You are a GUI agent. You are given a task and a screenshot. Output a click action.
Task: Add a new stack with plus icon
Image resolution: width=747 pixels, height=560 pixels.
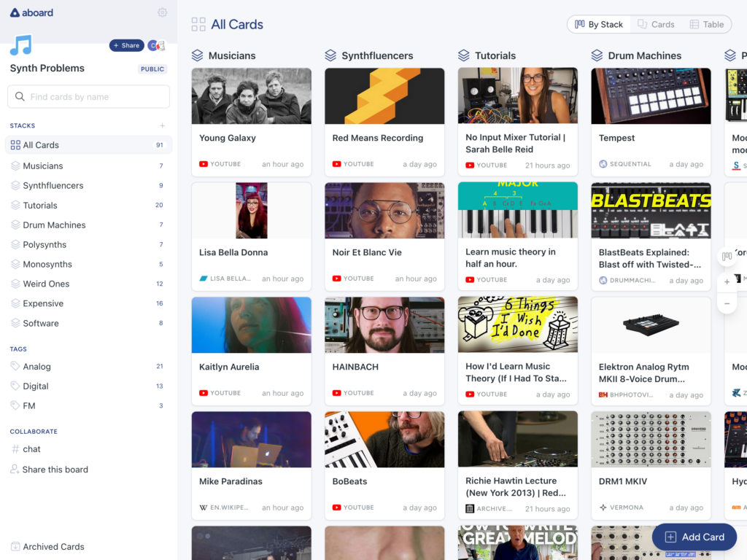163,125
